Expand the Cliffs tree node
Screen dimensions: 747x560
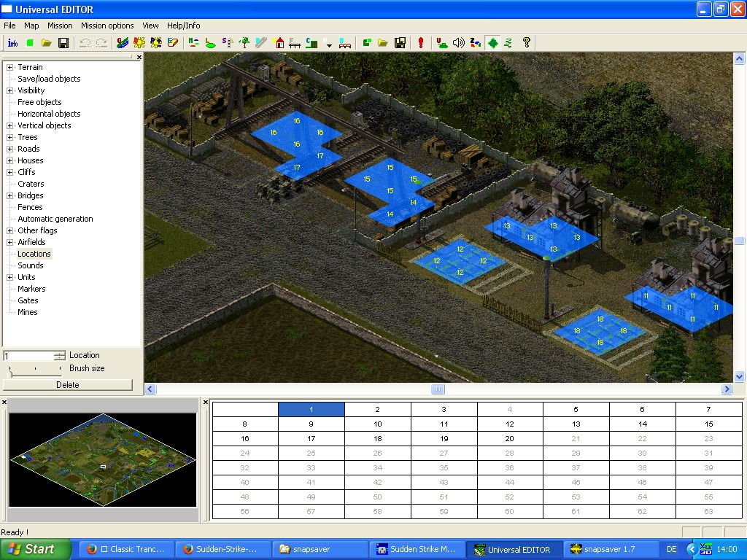coord(9,172)
